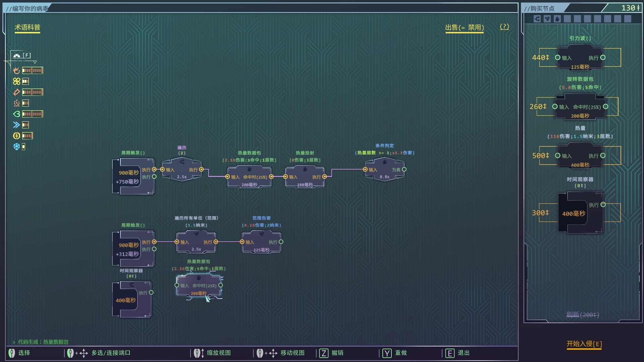644x362 pixels.
Task: Click output port of selected 热量数据包 node
Action: pyautogui.click(x=221, y=285)
